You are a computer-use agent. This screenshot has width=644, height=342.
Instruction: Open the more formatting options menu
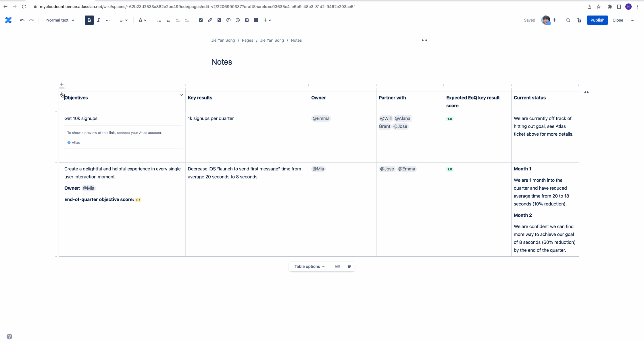[x=108, y=20]
